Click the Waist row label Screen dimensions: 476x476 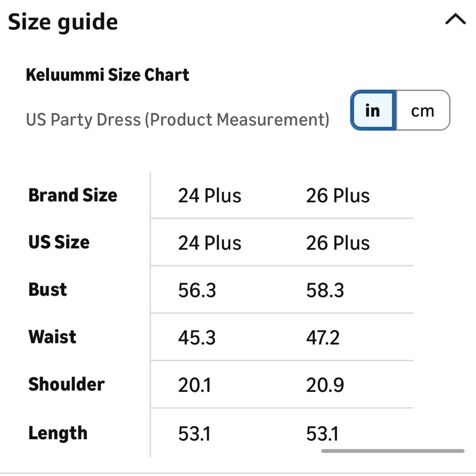coord(53,337)
